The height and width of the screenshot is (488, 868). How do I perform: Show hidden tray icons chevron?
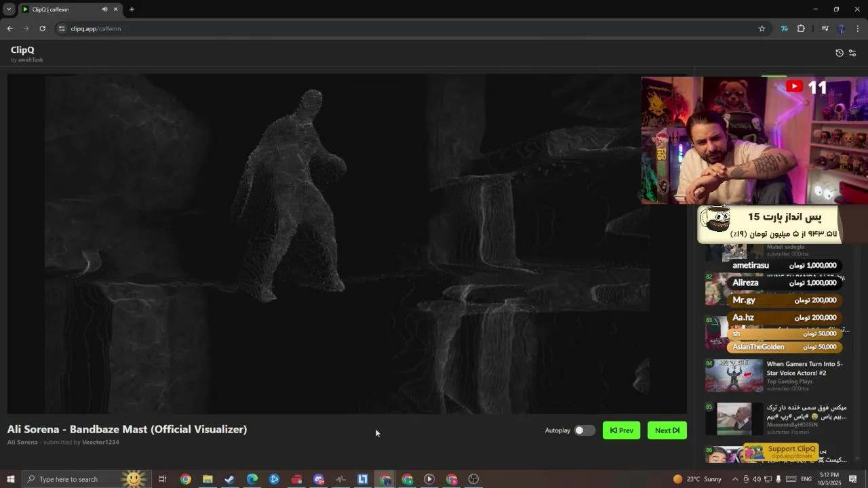click(735, 479)
